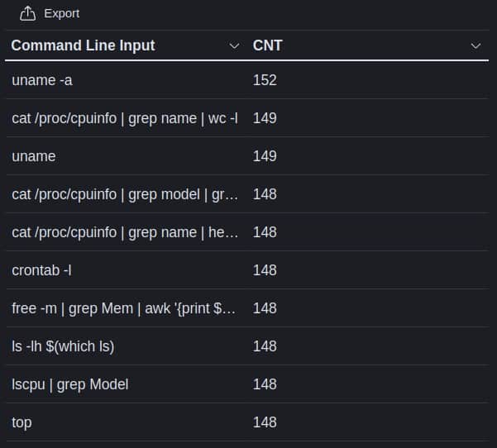Click the truncated 'grep model | gr...' command
The width and height of the screenshot is (497, 448).
point(125,194)
